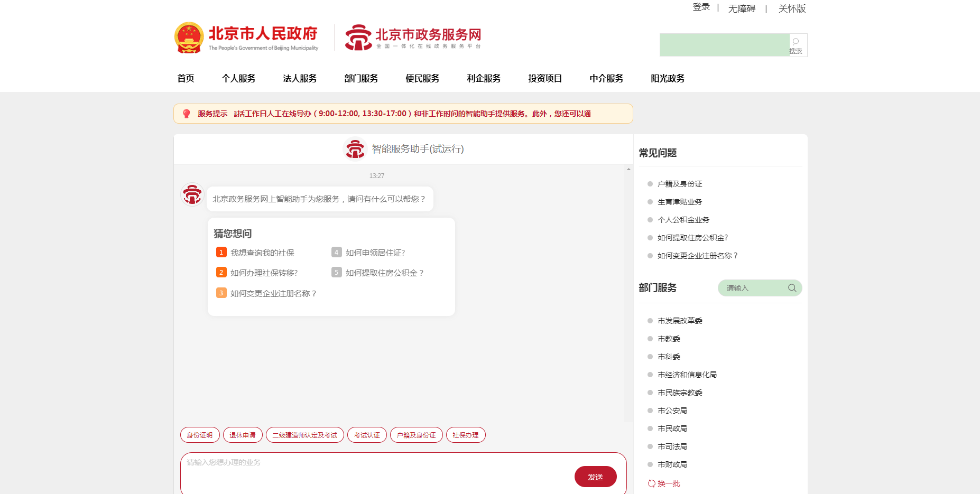The width and height of the screenshot is (980, 494).
Task: Click the chat scrollbar up arrow
Action: point(628,169)
